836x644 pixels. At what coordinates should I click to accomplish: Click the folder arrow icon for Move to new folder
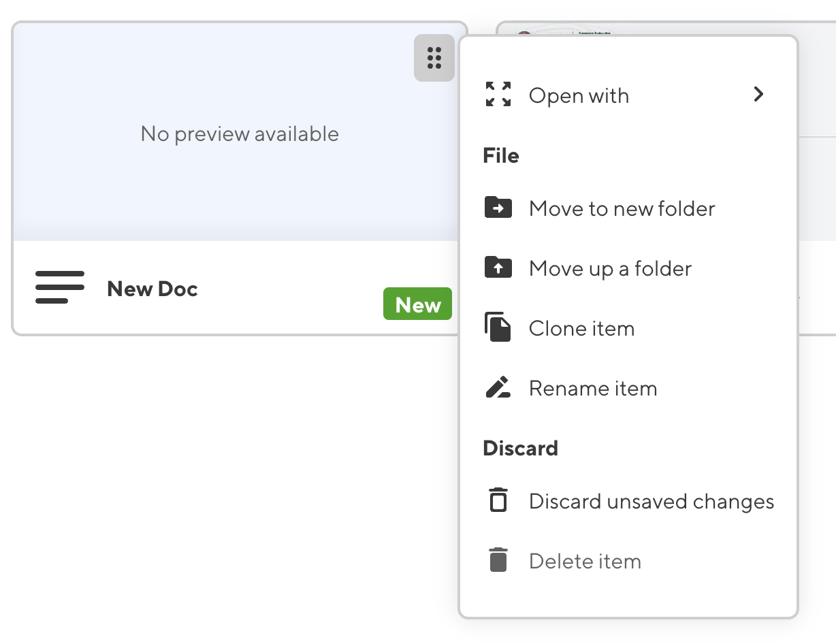click(x=498, y=208)
